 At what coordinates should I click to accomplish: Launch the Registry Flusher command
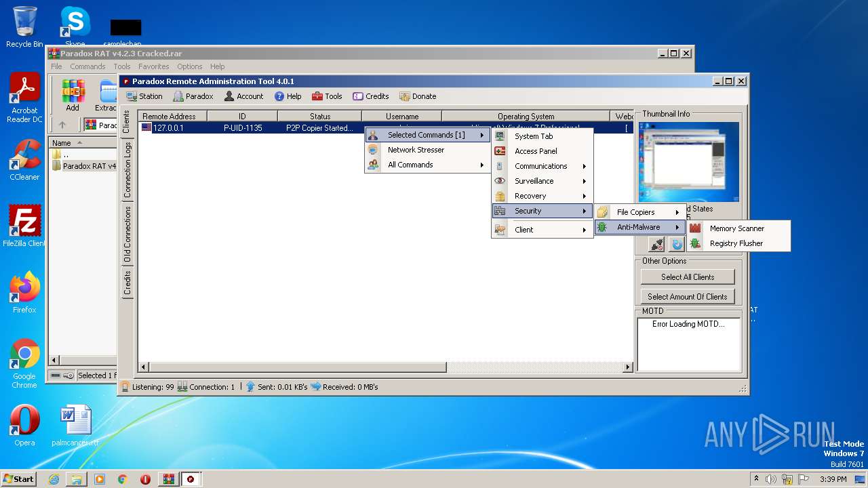pyautogui.click(x=738, y=243)
